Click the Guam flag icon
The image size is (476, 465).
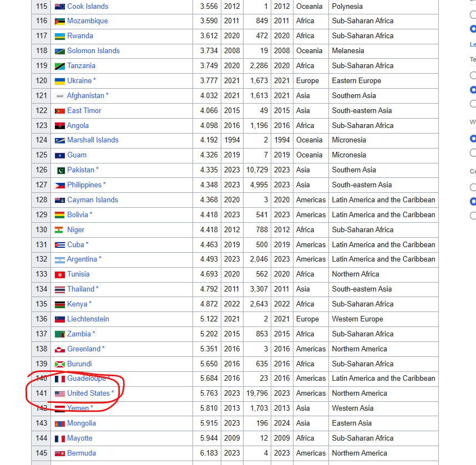[x=60, y=156]
